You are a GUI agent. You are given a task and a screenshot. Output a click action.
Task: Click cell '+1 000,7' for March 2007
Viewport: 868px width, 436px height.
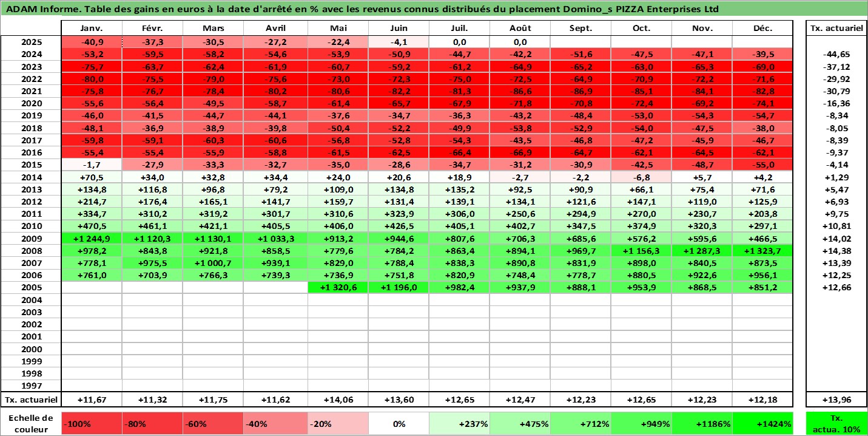coord(214,263)
